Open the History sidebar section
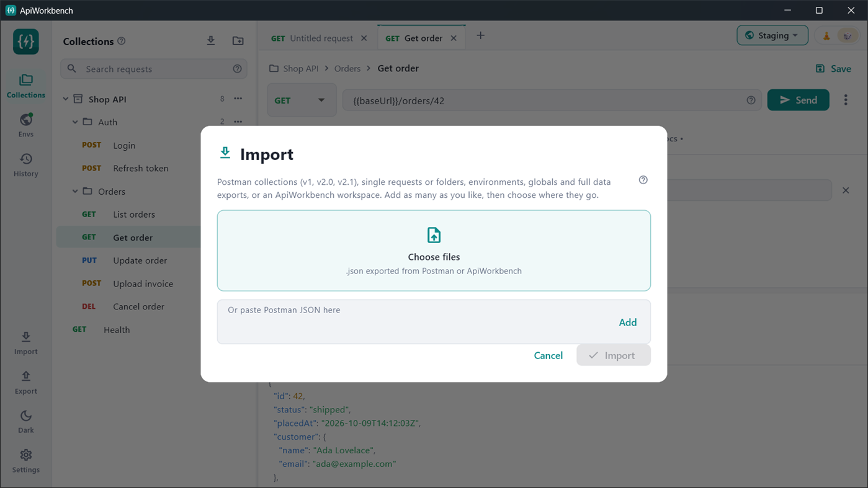The image size is (868, 488). (x=25, y=165)
